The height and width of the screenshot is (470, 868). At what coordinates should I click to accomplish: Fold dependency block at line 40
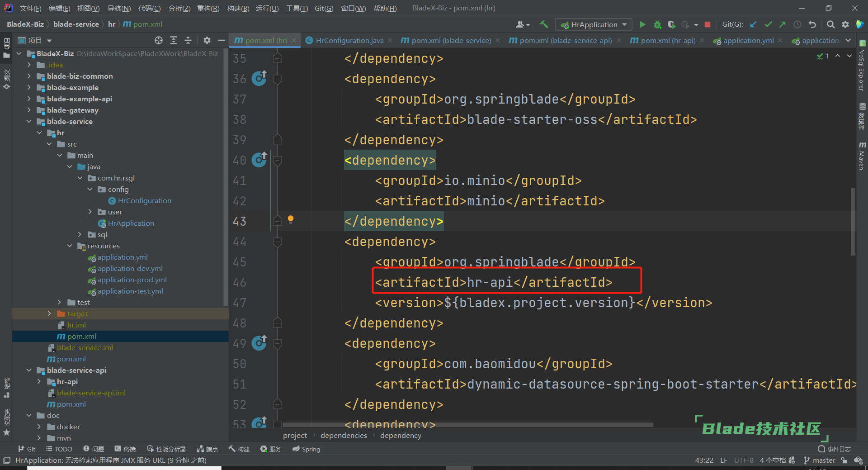coord(278,161)
